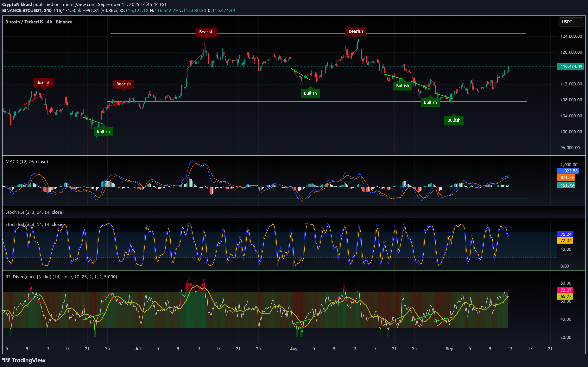Click the high price H:116,542.29
The width and height of the screenshot is (588, 367).
click(x=164, y=10)
